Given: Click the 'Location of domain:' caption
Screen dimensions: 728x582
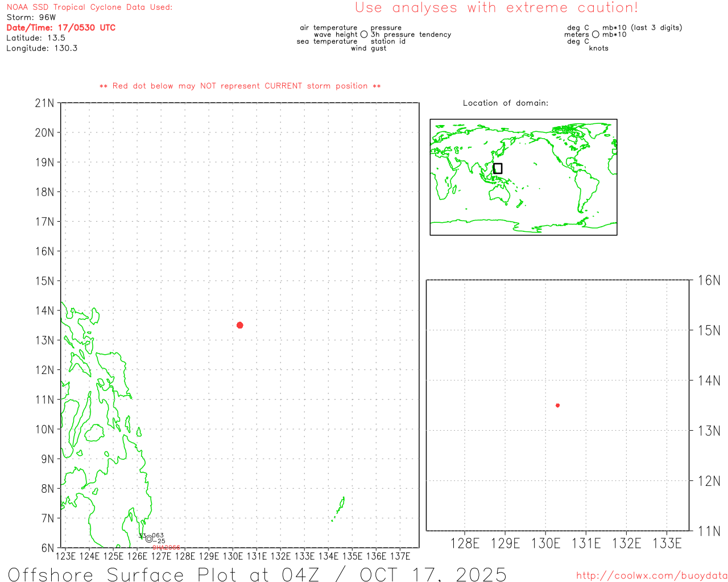Looking at the screenshot, I should [505, 103].
